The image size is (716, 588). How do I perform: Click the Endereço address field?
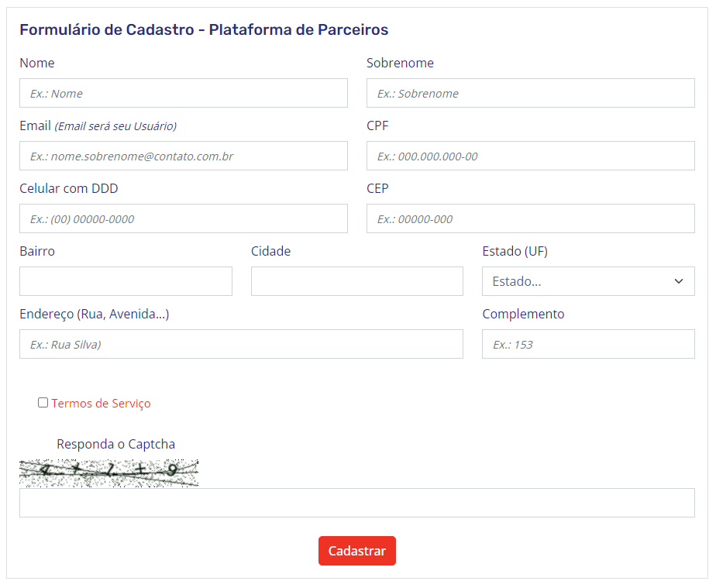pos(241,344)
